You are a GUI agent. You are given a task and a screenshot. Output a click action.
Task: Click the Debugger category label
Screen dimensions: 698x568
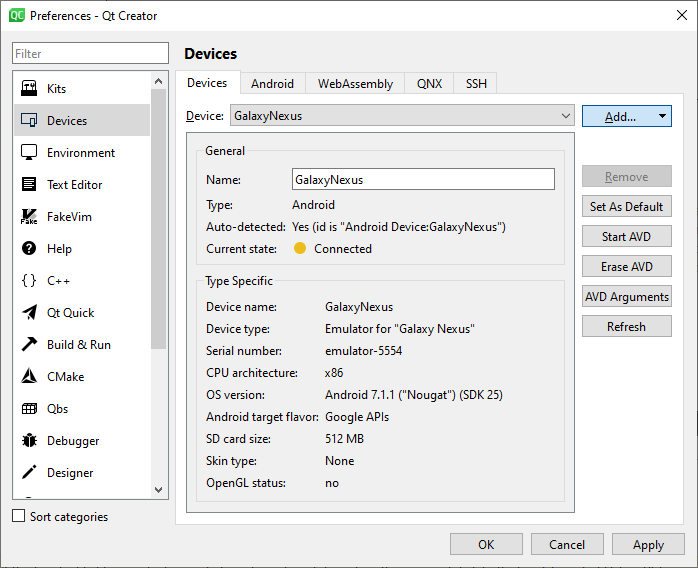[x=73, y=441]
